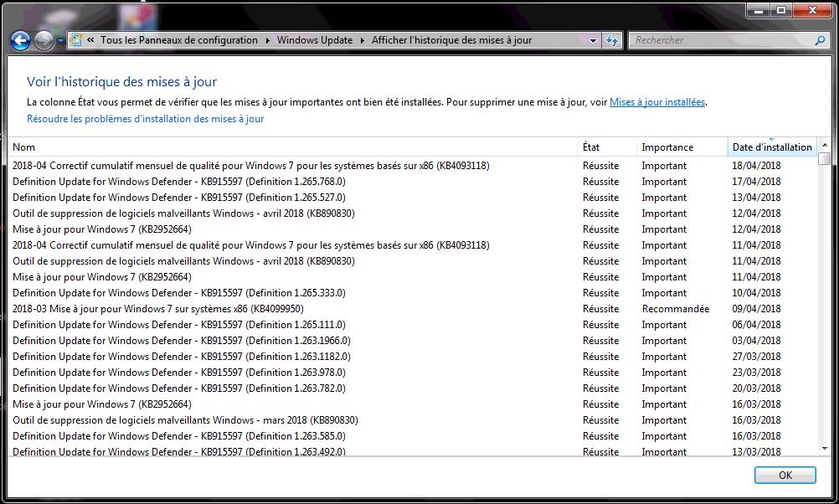
Task: Select Defender definition 1.265.768.0 row
Action: click(412, 182)
